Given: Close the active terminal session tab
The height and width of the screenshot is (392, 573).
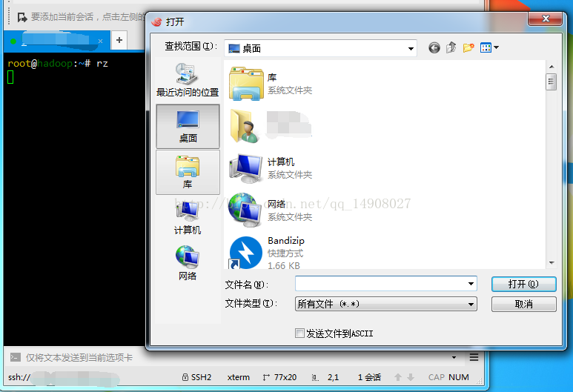Looking at the screenshot, I should click(x=101, y=41).
